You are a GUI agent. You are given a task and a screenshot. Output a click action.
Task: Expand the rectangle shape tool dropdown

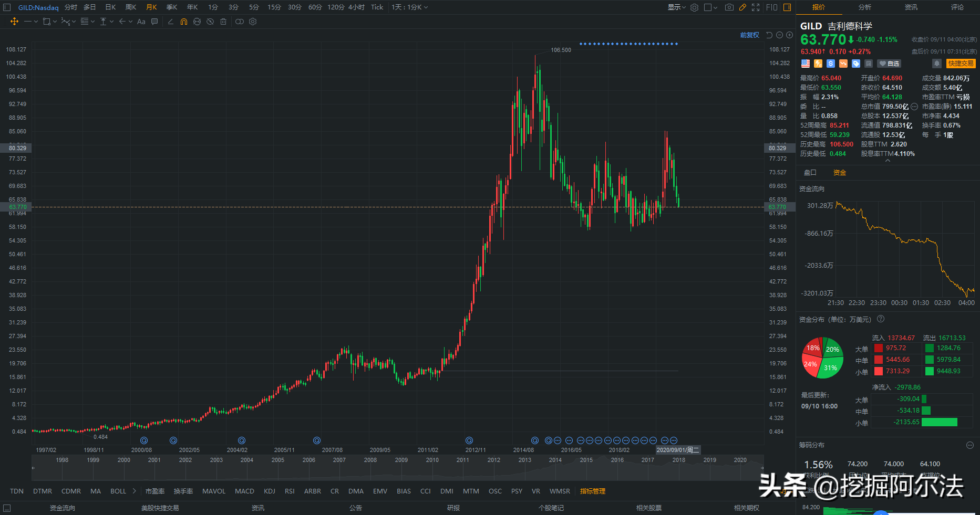[x=55, y=22]
